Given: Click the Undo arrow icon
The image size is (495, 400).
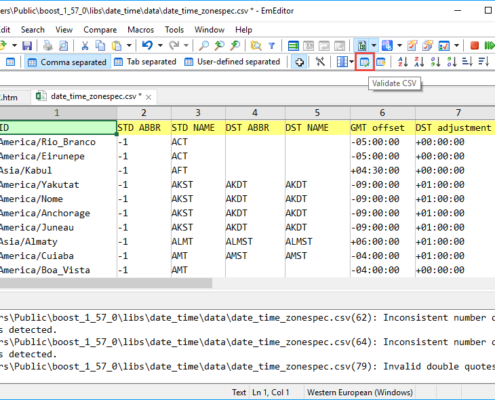Looking at the screenshot, I should point(147,45).
